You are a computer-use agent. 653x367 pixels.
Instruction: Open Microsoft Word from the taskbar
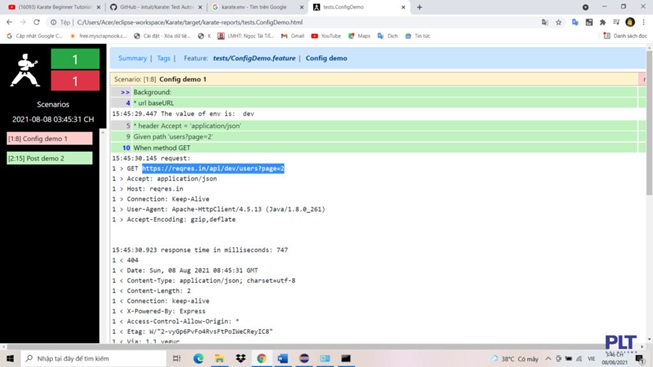click(283, 358)
